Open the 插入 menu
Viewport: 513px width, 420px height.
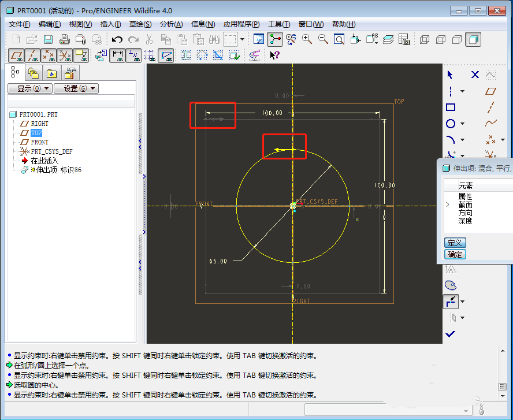pyautogui.click(x=111, y=24)
